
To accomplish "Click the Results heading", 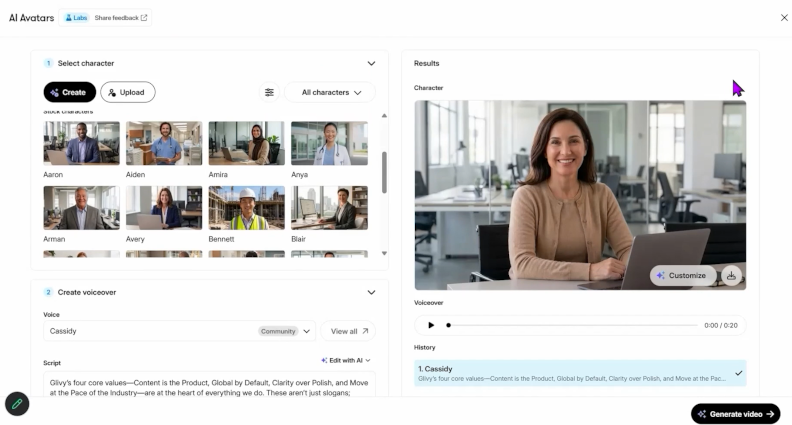I will point(426,64).
